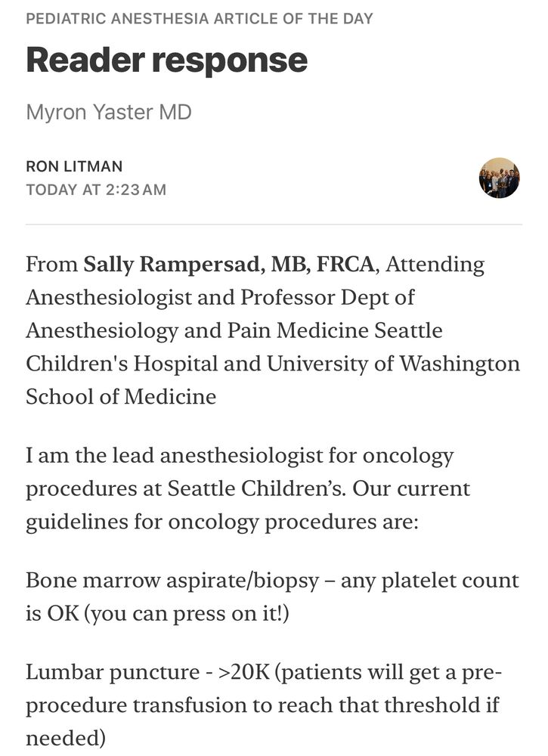The height and width of the screenshot is (756, 548).
Task: Click the divider line below the byline
Action: click(274, 225)
